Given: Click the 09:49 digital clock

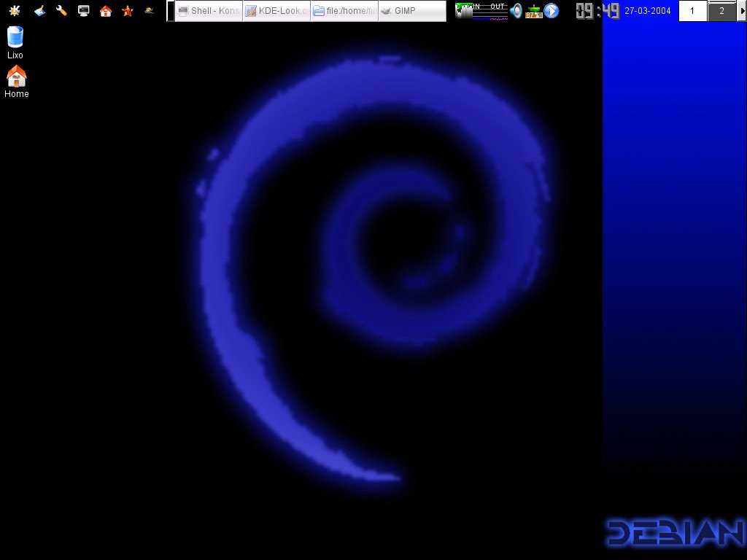Looking at the screenshot, I should click(597, 10).
